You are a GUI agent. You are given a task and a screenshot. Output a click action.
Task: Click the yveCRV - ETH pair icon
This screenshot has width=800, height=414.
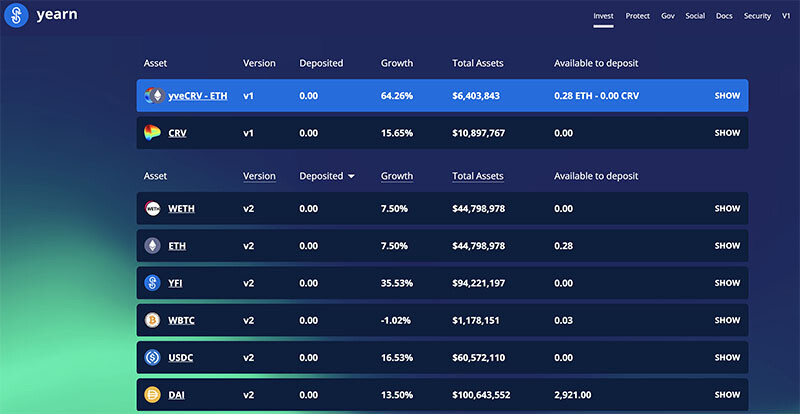point(155,95)
